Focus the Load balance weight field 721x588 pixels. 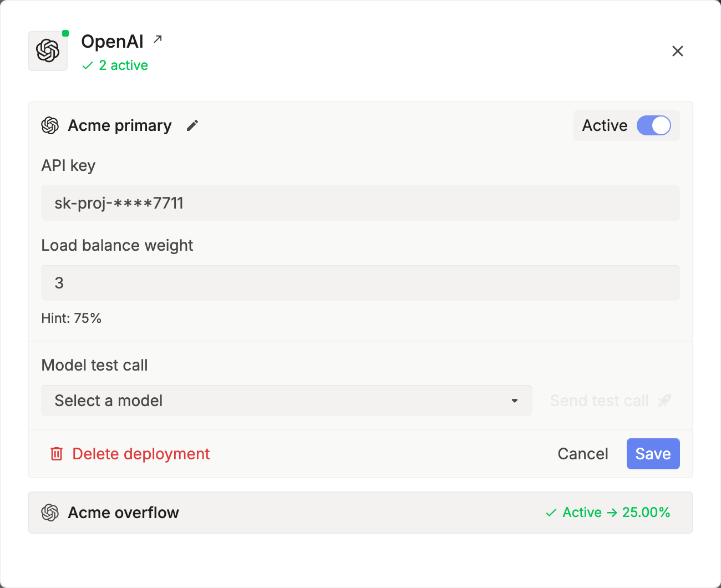360,283
